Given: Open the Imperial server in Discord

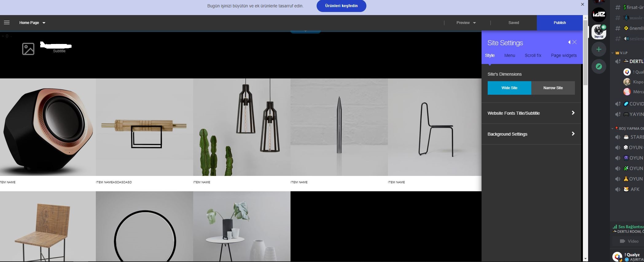Looking at the screenshot, I should [599, 32].
